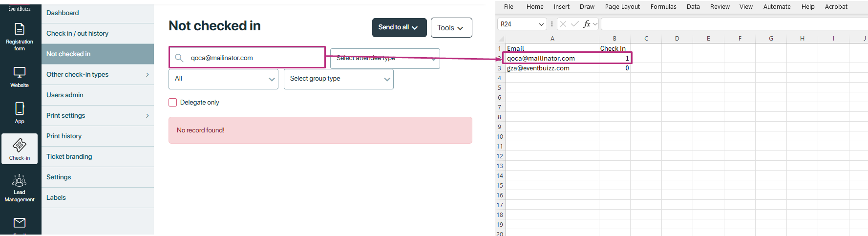Image resolution: width=868 pixels, height=236 pixels.
Task: Go to Check in / out history
Action: tap(77, 34)
